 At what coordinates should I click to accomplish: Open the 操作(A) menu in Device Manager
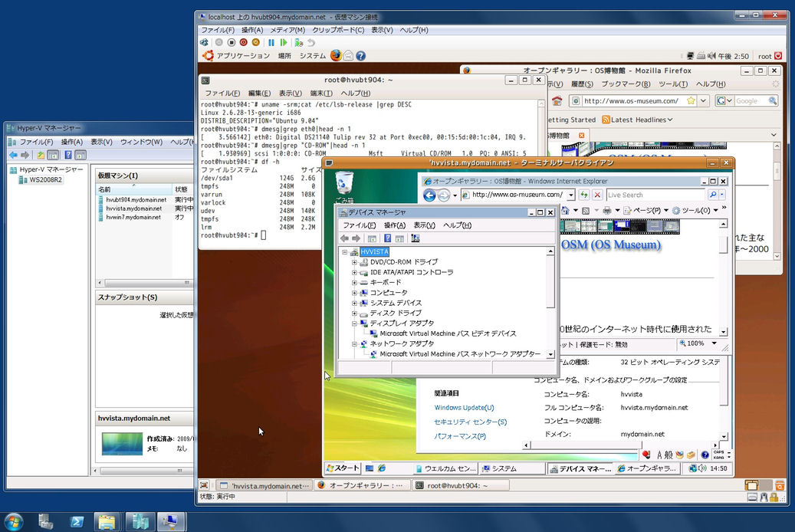(x=395, y=225)
